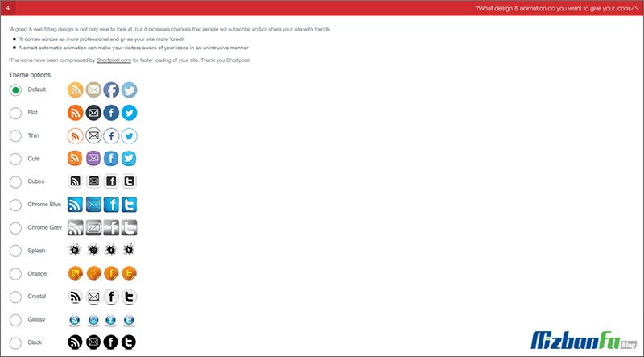The image size is (644, 357).
Task: Click the Crystal theme Twitter icon
Action: click(130, 297)
